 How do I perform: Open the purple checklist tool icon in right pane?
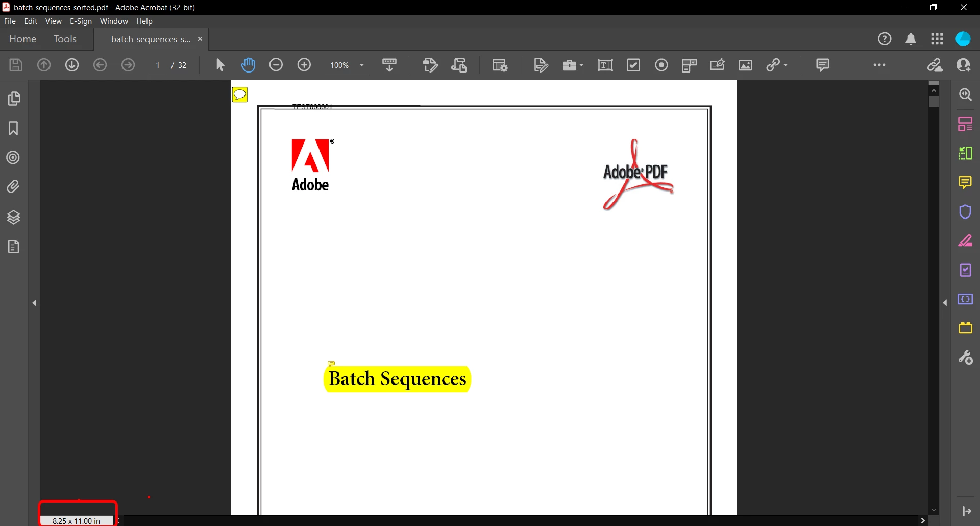point(965,270)
